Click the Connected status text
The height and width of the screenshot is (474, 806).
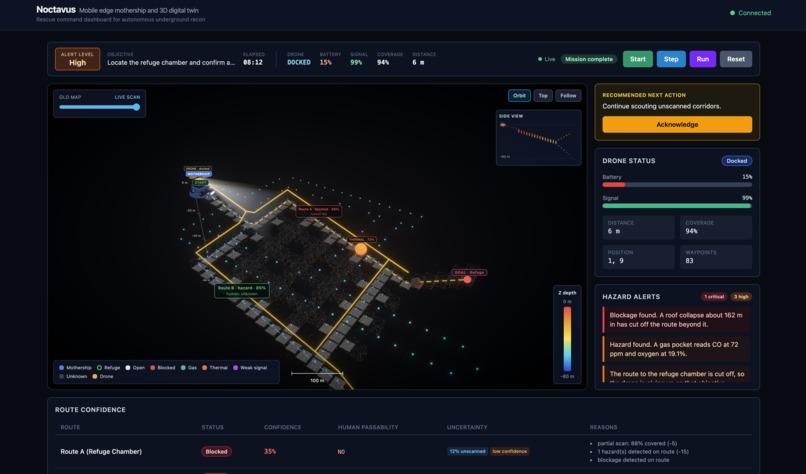[x=755, y=13]
